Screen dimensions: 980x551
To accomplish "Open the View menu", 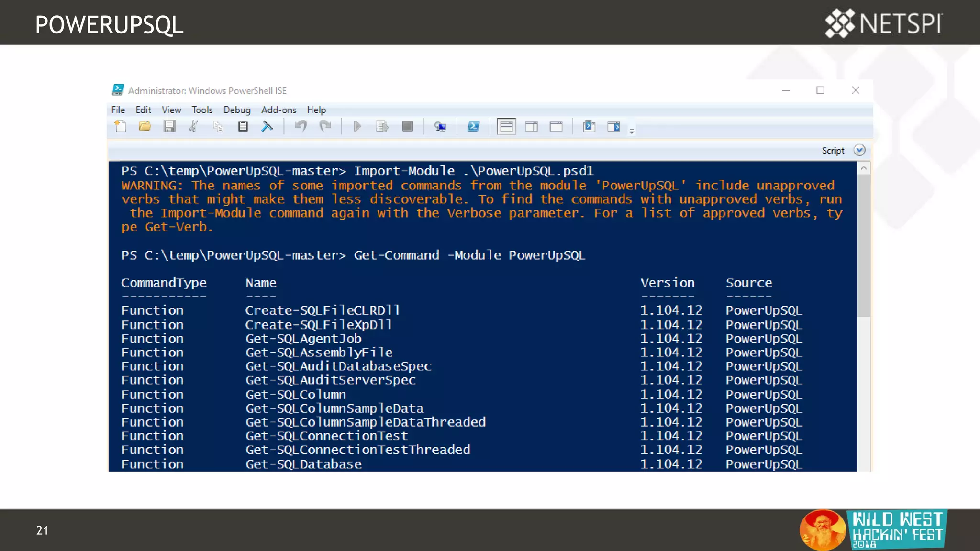I will tap(171, 110).
